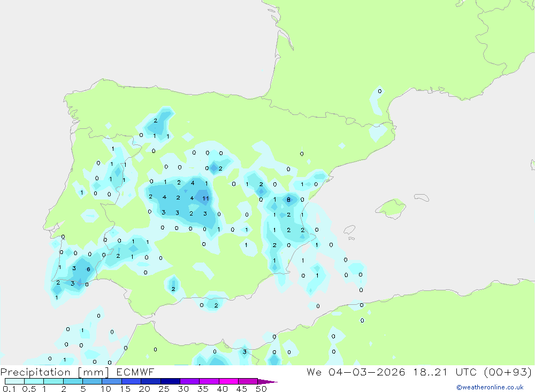Click the "10" legend label
Screen dimensions: 535x392
click(106, 389)
